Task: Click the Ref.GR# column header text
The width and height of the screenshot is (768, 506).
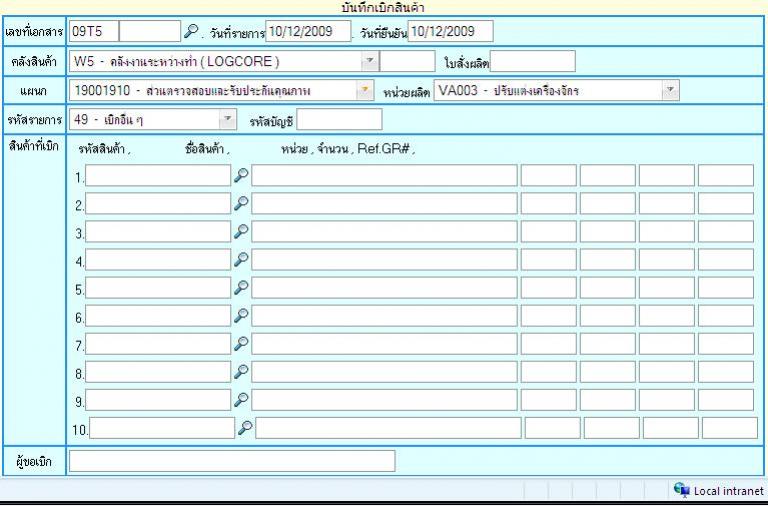Action: (x=384, y=149)
